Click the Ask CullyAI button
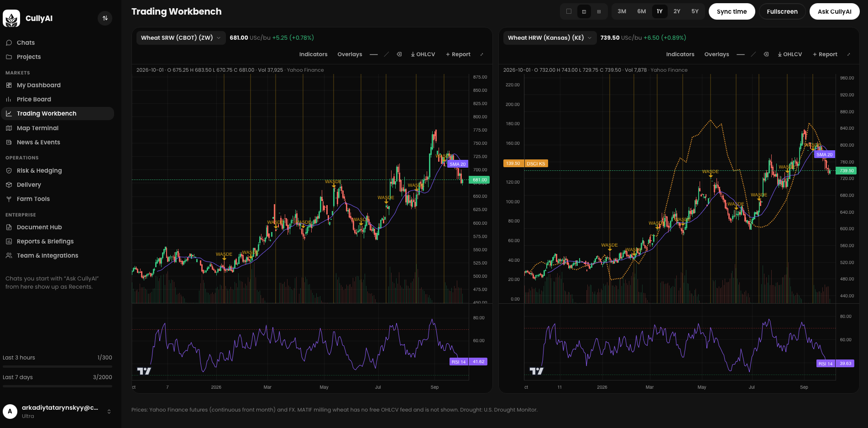 (x=834, y=11)
